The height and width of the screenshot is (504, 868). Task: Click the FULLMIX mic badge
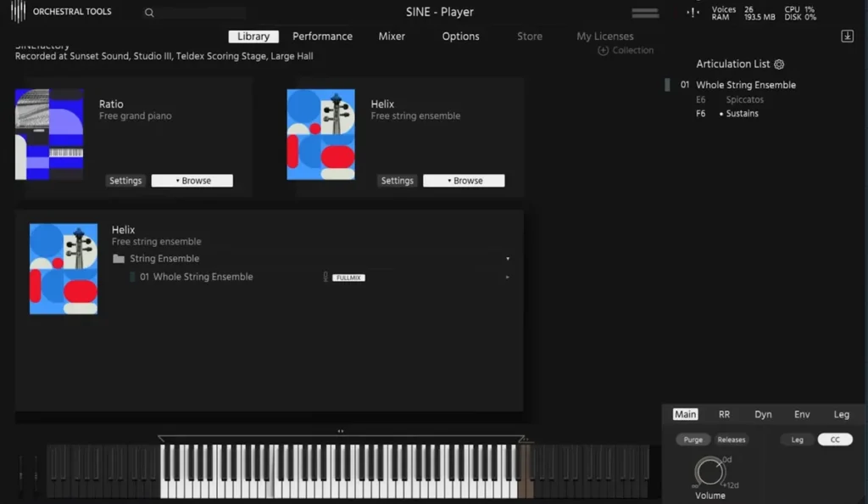point(348,277)
